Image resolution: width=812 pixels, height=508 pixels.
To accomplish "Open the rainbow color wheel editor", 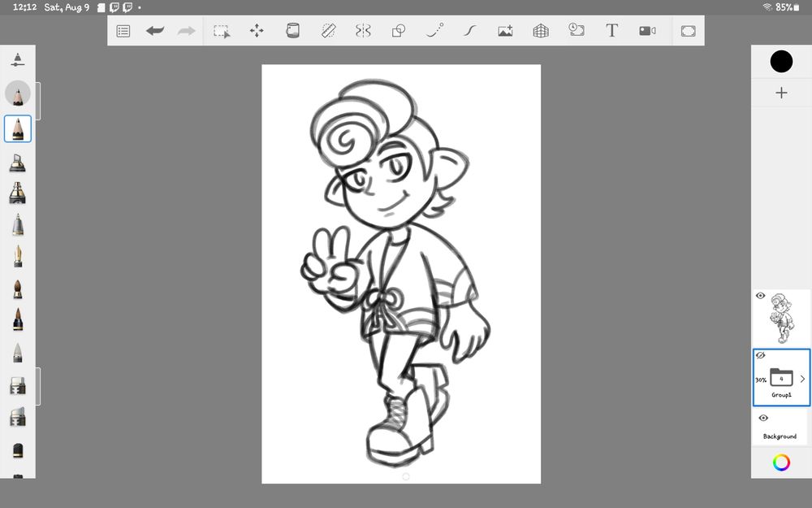I will [x=781, y=462].
